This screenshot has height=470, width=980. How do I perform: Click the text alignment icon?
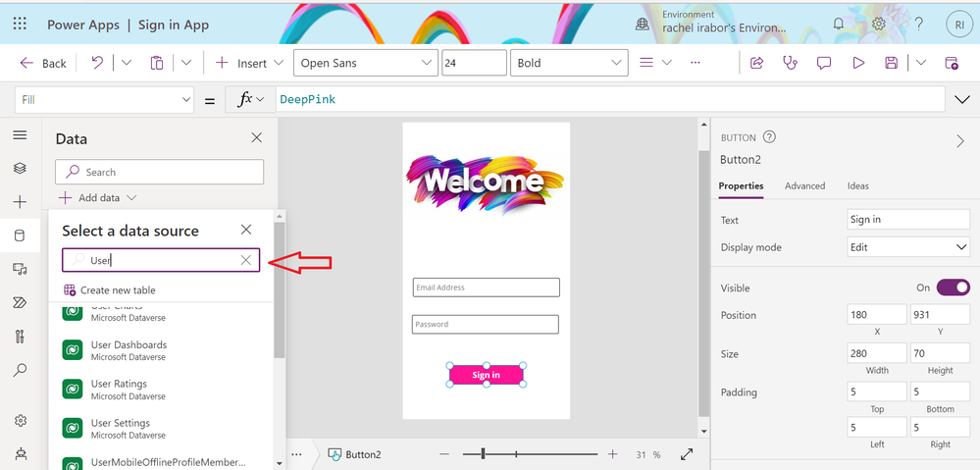pos(646,63)
